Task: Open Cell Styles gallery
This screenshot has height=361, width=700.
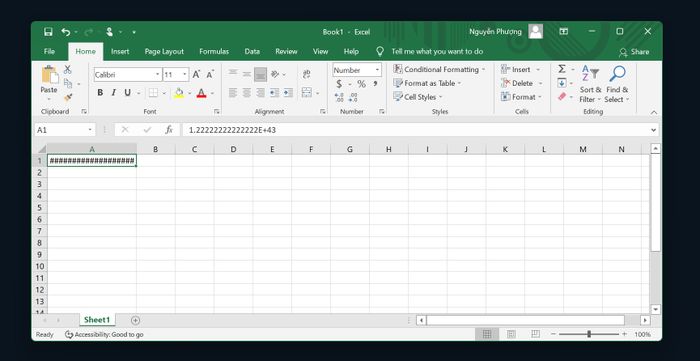Action: click(x=418, y=97)
